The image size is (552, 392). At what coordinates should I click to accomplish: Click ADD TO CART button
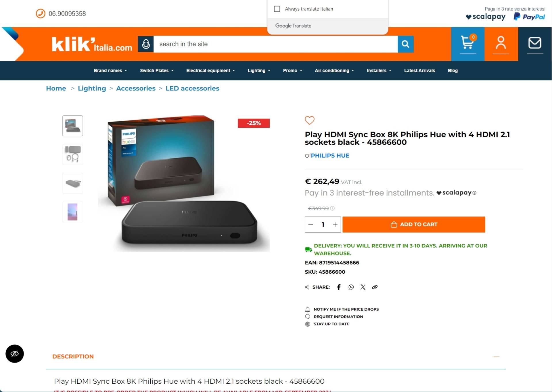414,224
